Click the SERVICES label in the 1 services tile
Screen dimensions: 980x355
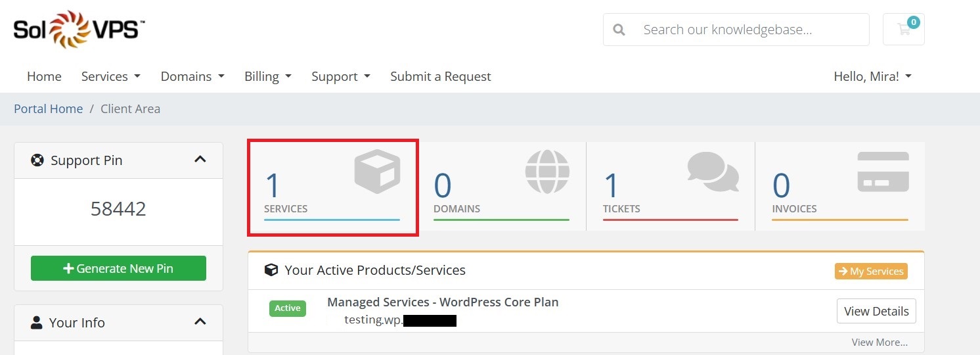(x=286, y=208)
